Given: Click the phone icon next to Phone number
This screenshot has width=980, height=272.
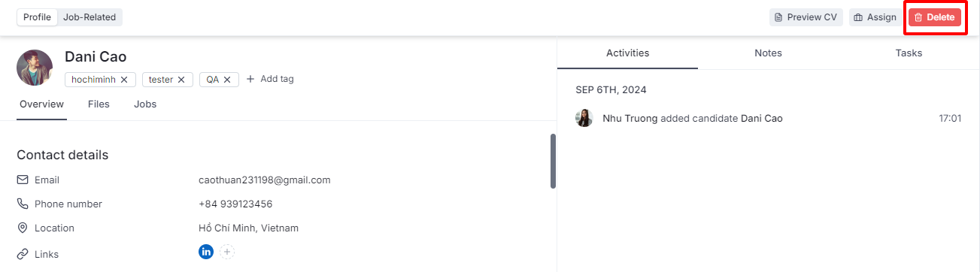Looking at the screenshot, I should (x=23, y=204).
